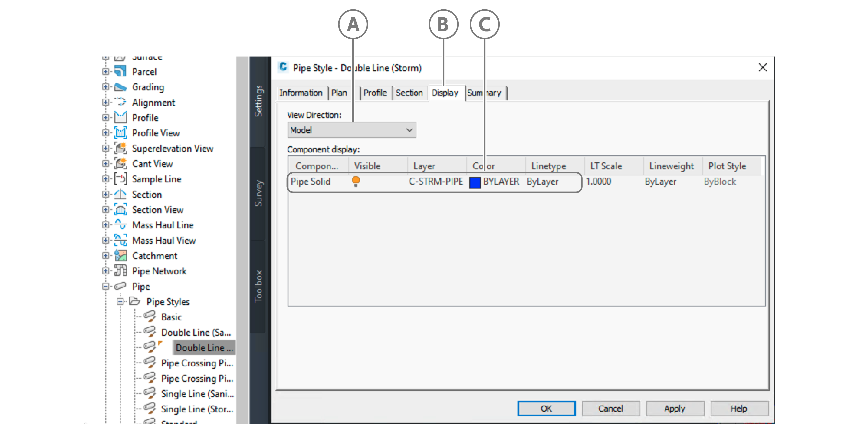Click the Alignment icon
Viewport: 868px width, 433px height.
[120, 102]
